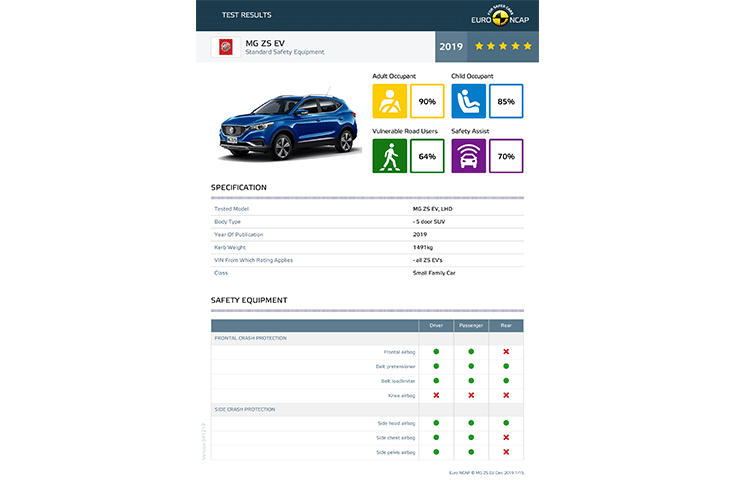The width and height of the screenshot is (735, 485).
Task: Click the Belt pretensioner Rear green dot
Action: click(x=506, y=366)
